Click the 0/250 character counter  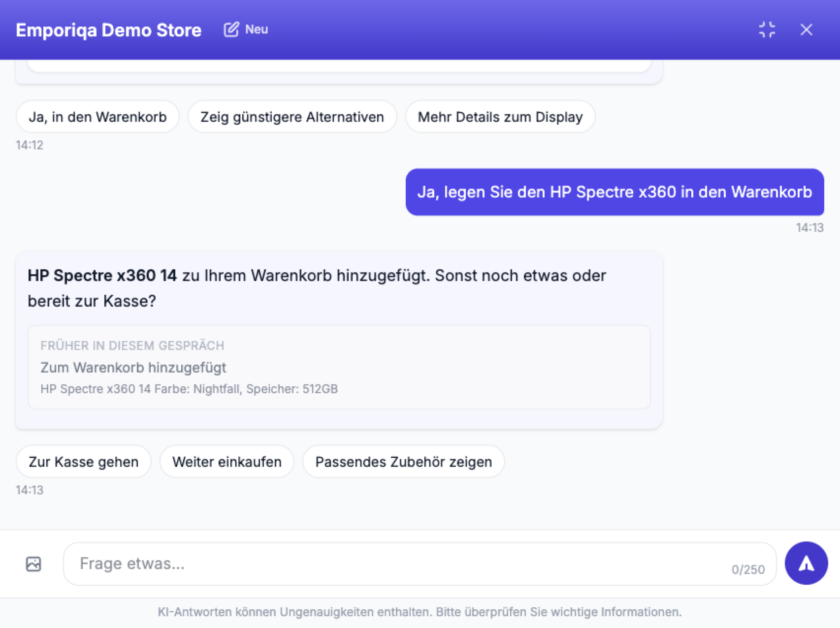coord(748,569)
